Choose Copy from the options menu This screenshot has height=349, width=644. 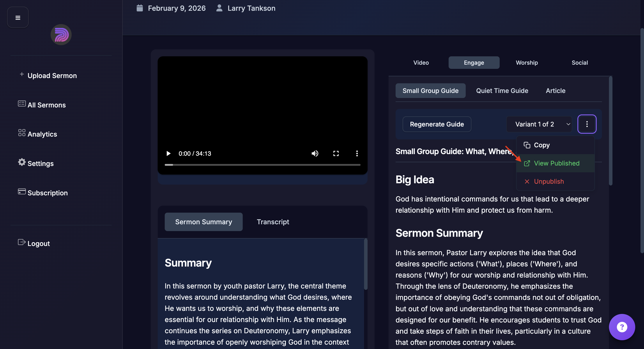coord(541,145)
